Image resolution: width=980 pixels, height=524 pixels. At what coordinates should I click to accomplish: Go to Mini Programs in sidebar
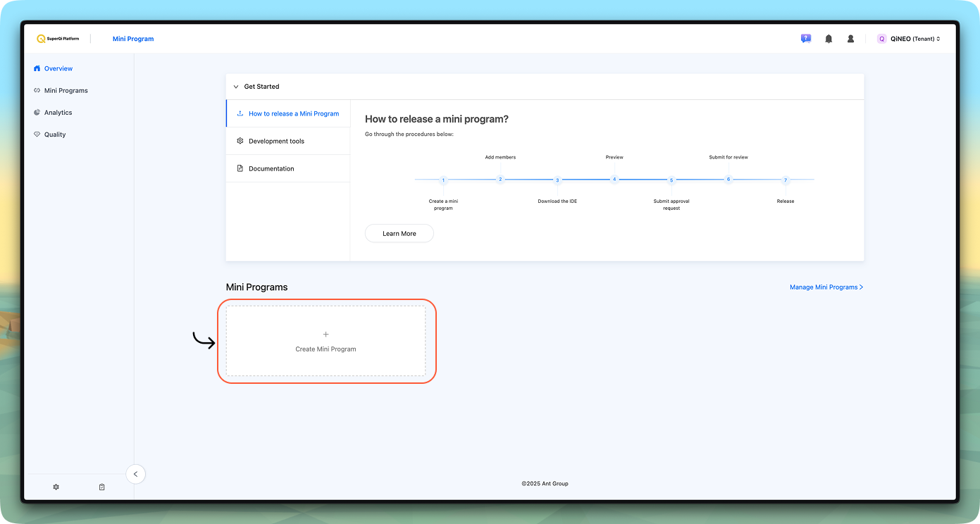pos(66,90)
